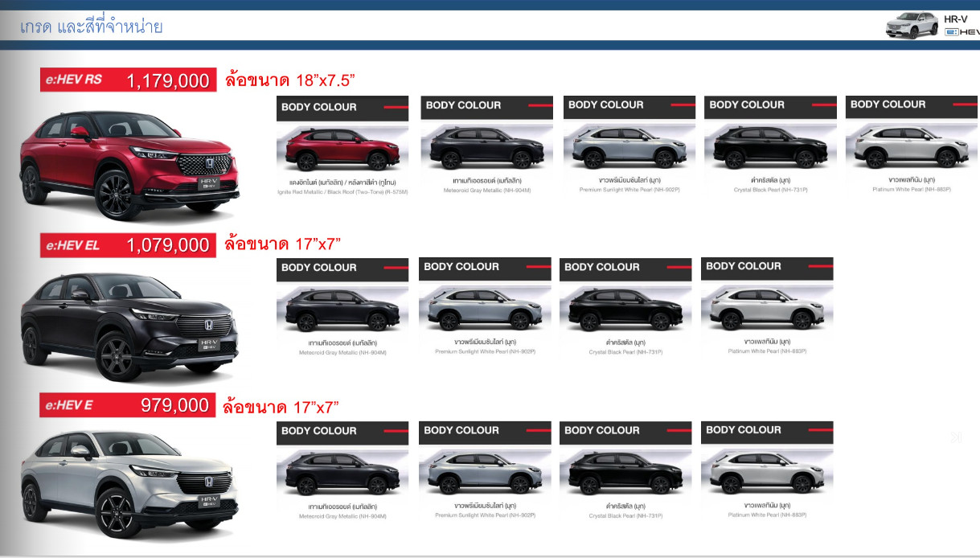Click RS row caption 'Platinum White Pearl (NH-883P)'
The image size is (980, 558).
pyautogui.click(x=911, y=190)
